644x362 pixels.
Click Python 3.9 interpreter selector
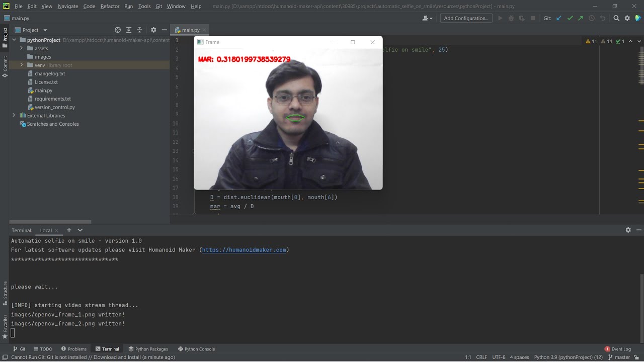(568, 357)
